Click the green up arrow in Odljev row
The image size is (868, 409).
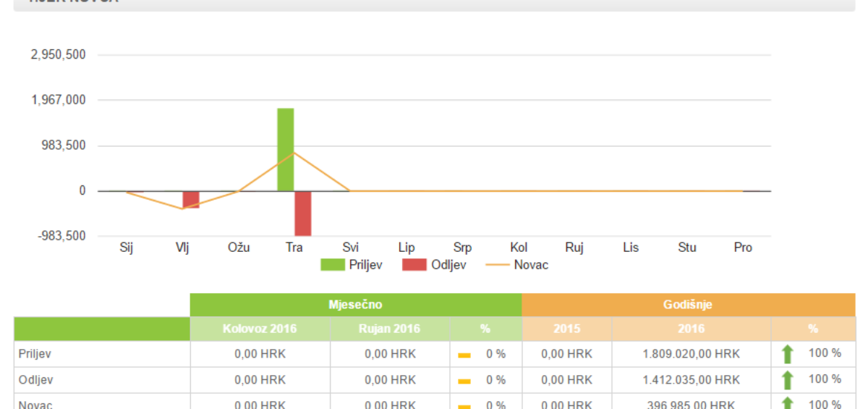coord(788,380)
